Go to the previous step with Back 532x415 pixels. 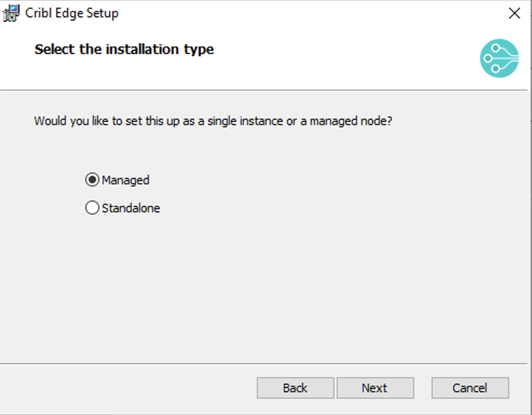295,388
